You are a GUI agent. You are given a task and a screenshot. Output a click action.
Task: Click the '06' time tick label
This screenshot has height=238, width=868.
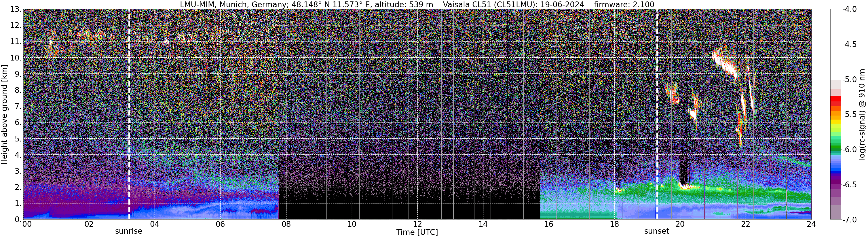coord(220,224)
